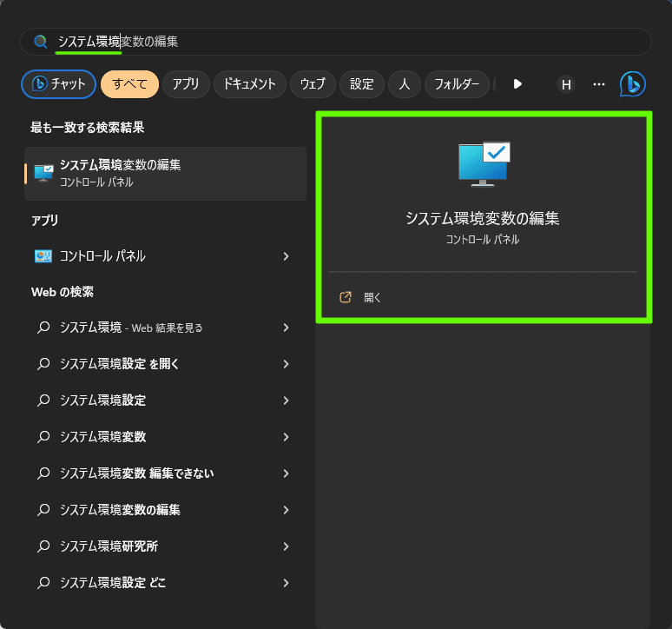Image resolution: width=672 pixels, height=629 pixels.
Task: Click 開く in the preview pane
Action: 372,298
